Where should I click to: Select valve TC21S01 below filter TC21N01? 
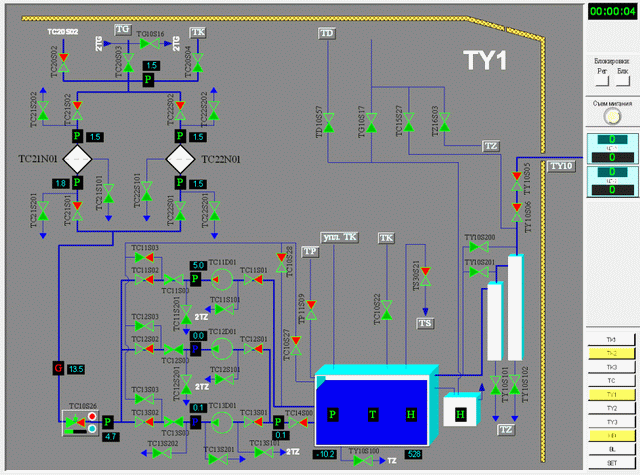coord(77,211)
